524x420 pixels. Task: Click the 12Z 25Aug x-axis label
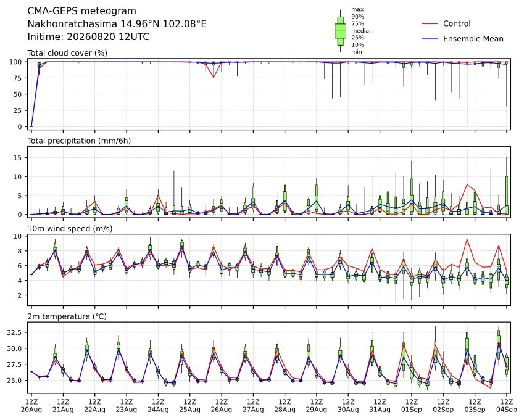click(190, 405)
